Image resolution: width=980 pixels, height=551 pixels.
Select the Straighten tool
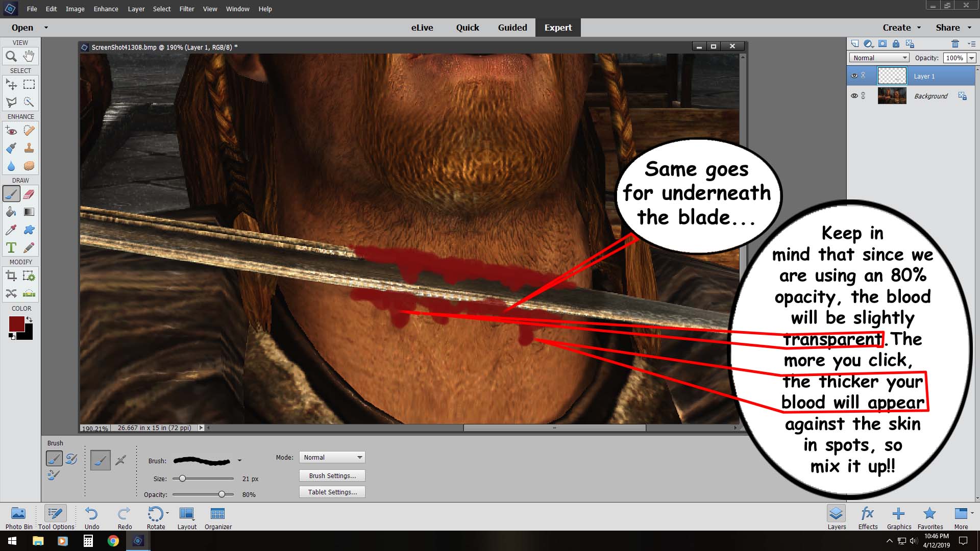pyautogui.click(x=29, y=293)
